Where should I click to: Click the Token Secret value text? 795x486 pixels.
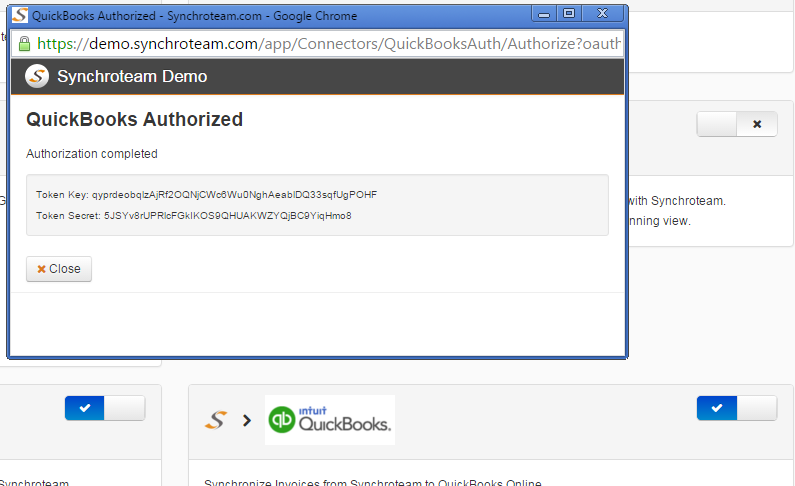[x=228, y=216]
